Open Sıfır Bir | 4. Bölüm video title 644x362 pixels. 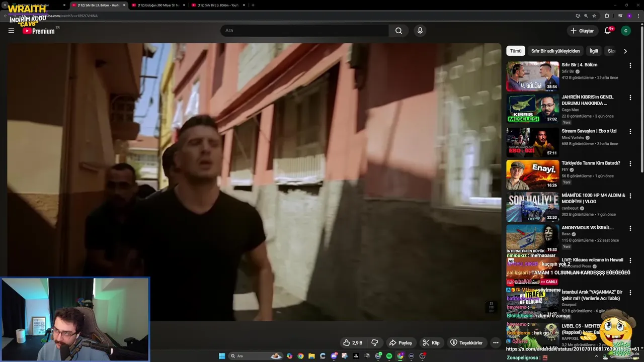(x=579, y=65)
